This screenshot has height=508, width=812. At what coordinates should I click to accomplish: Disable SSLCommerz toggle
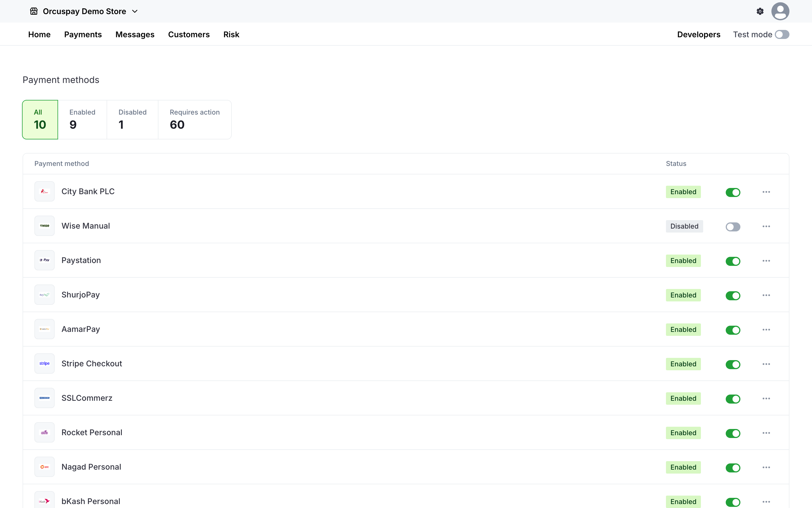pyautogui.click(x=733, y=399)
